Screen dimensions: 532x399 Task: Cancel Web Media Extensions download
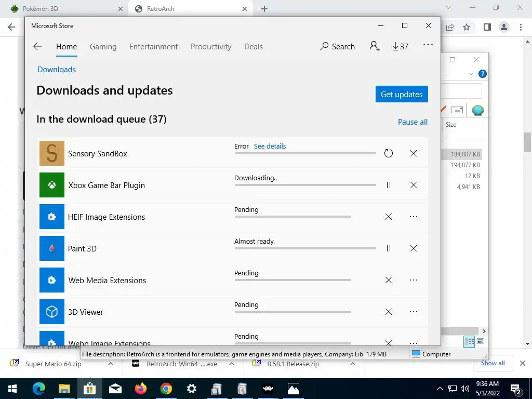[389, 280]
